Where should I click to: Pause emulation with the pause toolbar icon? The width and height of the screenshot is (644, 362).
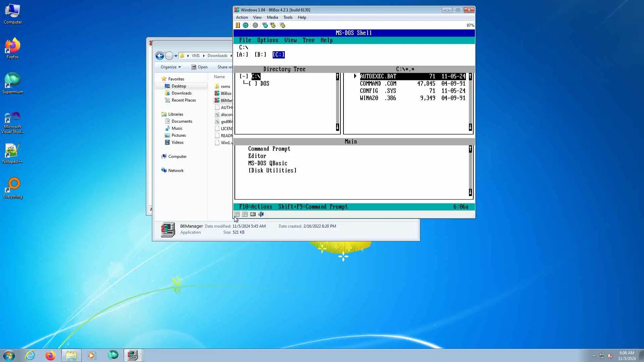point(237,25)
